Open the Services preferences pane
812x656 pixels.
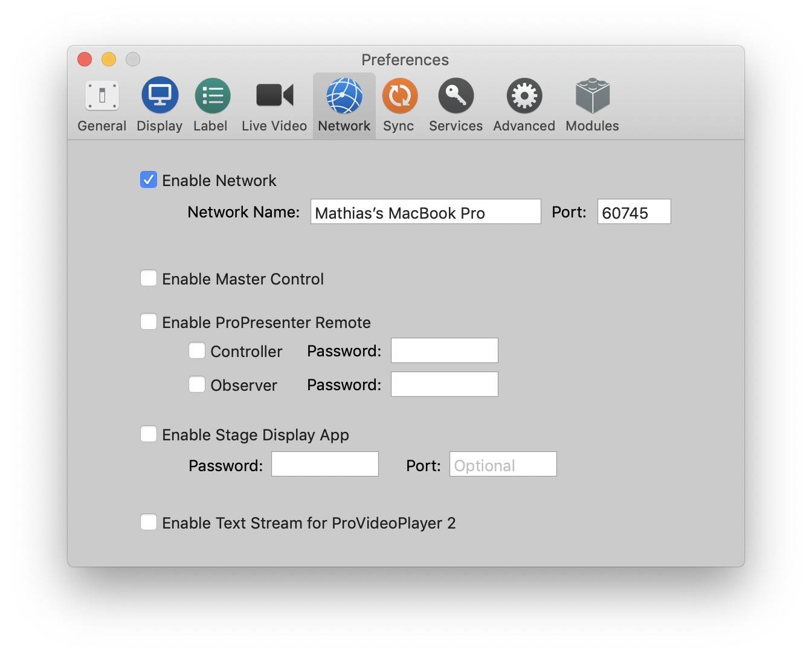456,103
